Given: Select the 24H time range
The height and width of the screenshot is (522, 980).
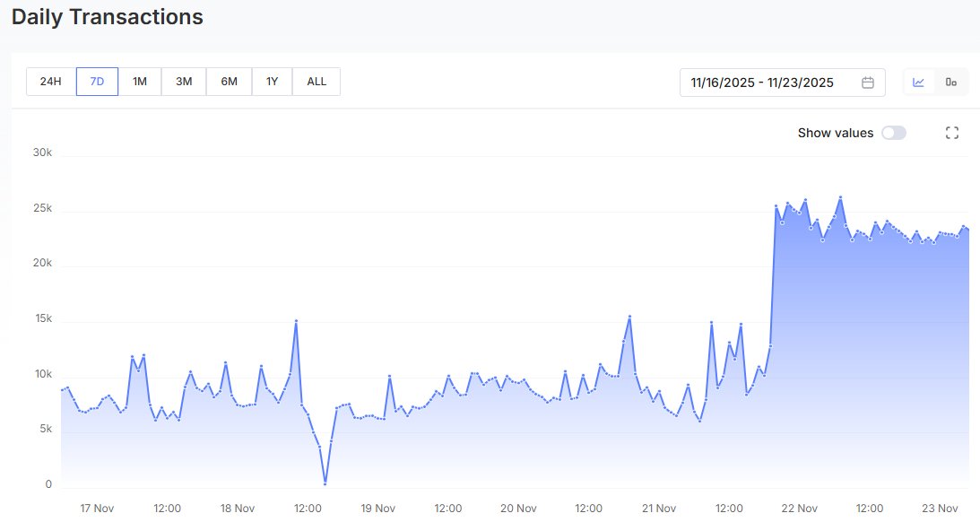Looking at the screenshot, I should [x=49, y=81].
